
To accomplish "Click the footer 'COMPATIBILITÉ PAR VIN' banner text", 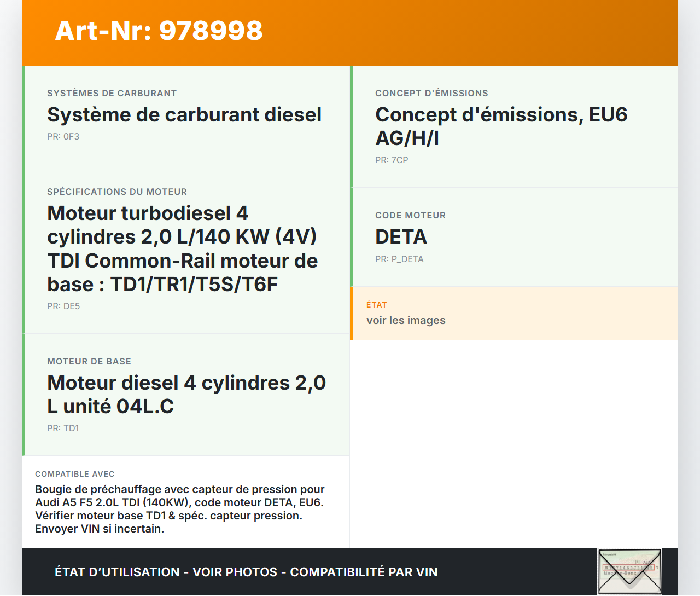I will (364, 572).
